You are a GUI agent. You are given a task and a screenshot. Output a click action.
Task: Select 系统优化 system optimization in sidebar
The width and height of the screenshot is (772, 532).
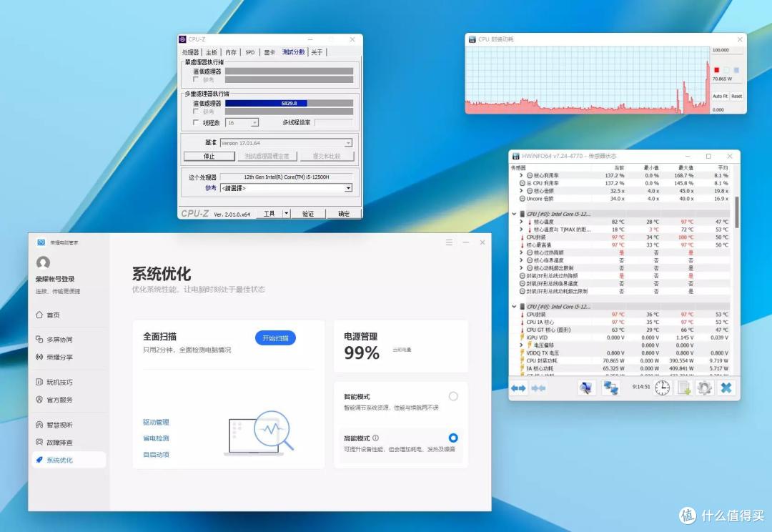(x=69, y=460)
